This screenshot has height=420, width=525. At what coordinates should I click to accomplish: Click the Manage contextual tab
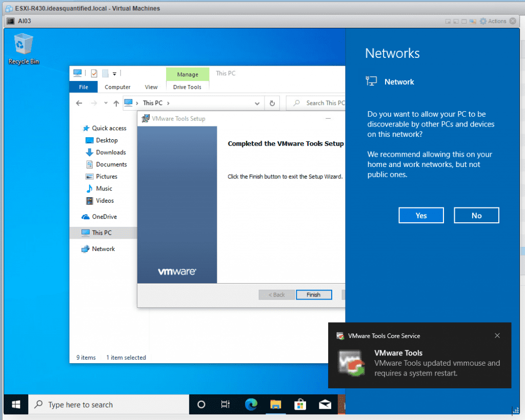188,74
